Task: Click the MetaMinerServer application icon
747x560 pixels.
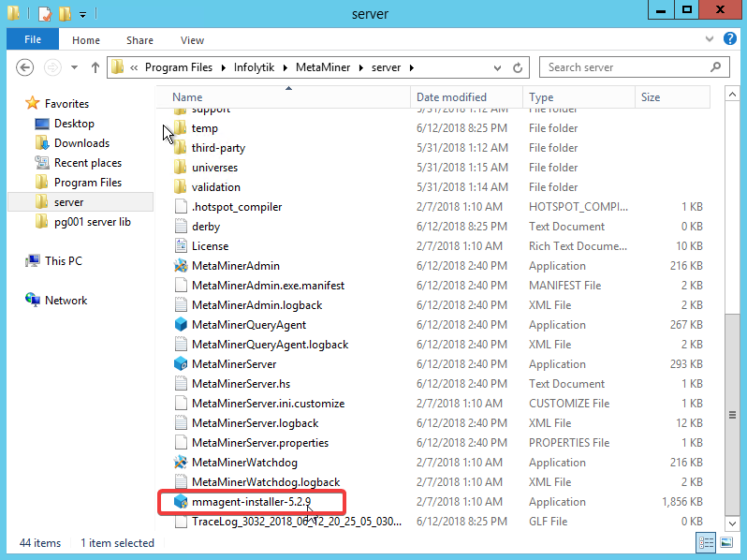Action: (x=181, y=364)
